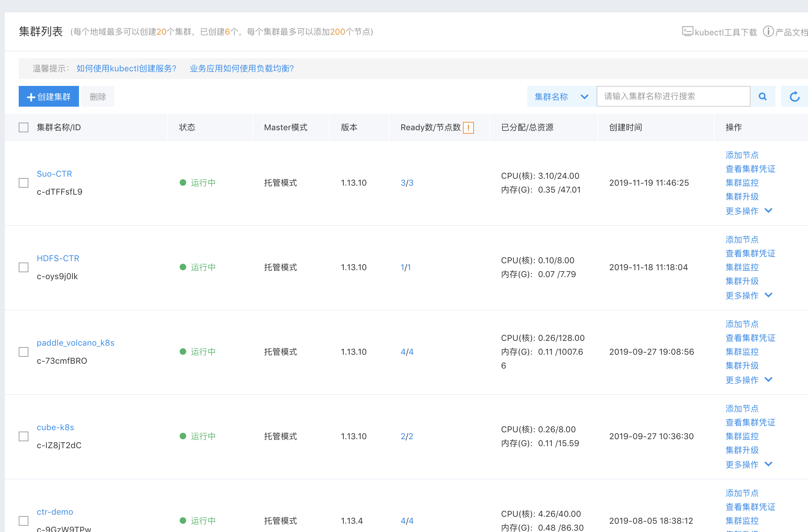Toggle the select-all clusters checkbox

(24, 127)
